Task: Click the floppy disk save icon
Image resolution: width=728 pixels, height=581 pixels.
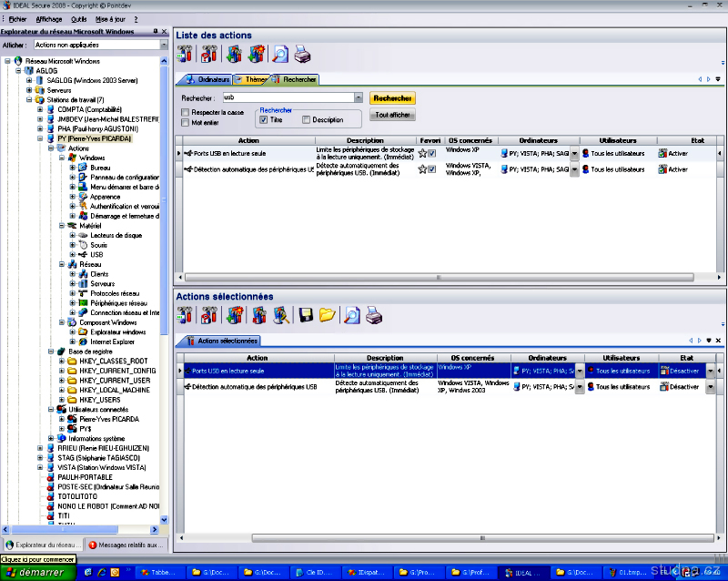Action: tap(306, 316)
